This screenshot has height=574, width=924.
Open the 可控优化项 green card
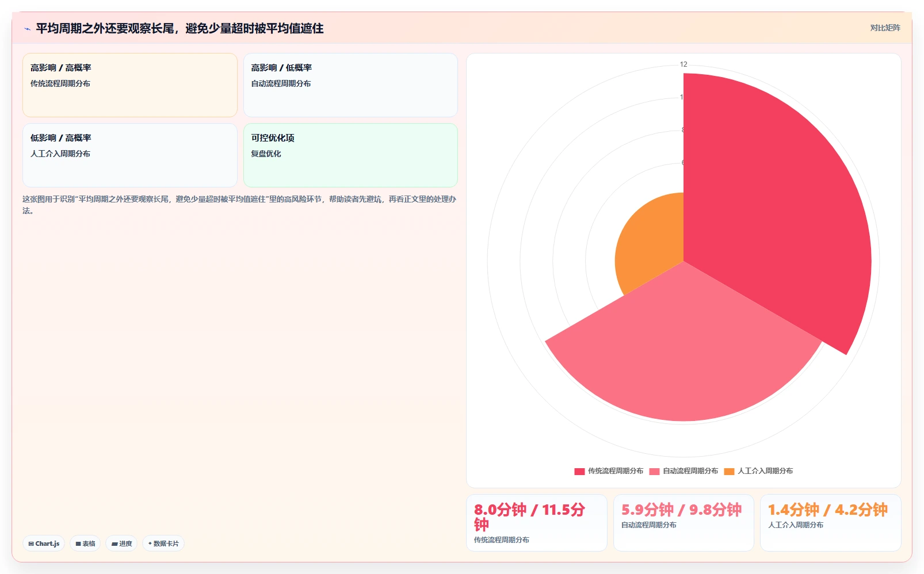coord(350,155)
